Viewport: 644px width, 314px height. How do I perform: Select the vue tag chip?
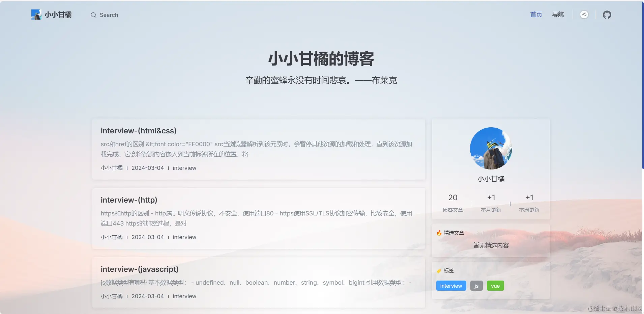pyautogui.click(x=495, y=286)
